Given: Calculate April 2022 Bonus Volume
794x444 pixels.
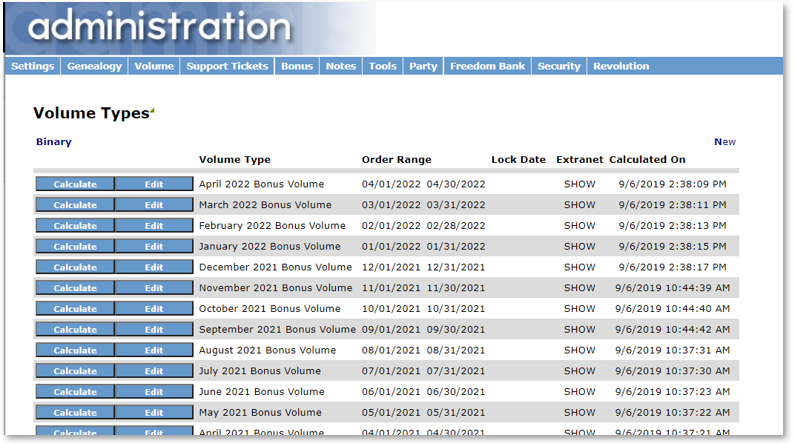Looking at the screenshot, I should (75, 184).
